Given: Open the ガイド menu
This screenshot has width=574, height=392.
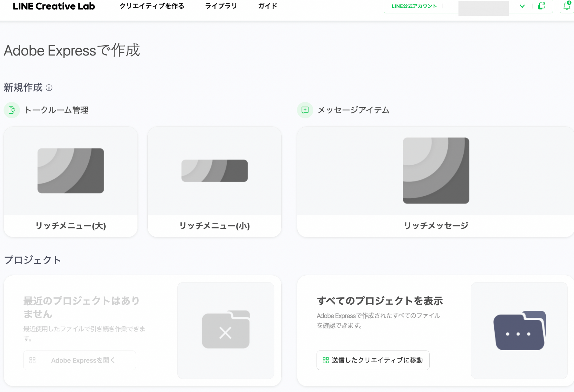Looking at the screenshot, I should click(267, 6).
